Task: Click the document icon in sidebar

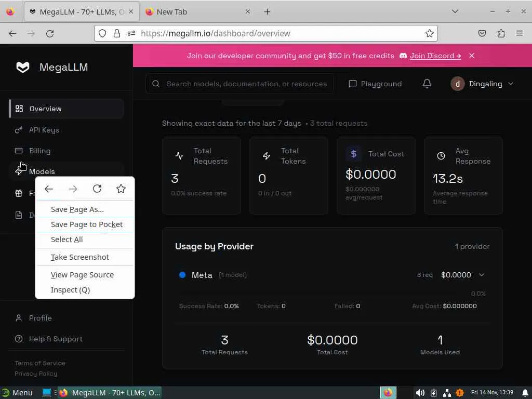Action: coord(19,215)
